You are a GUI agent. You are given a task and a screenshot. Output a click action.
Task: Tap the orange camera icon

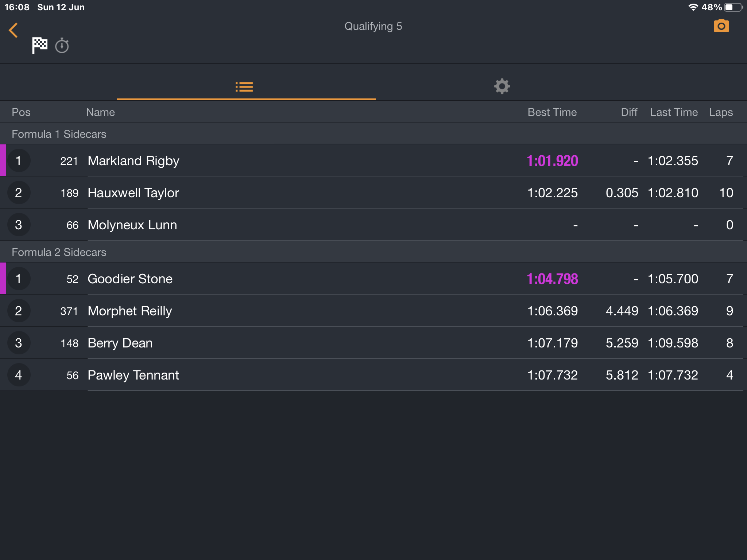point(721,26)
